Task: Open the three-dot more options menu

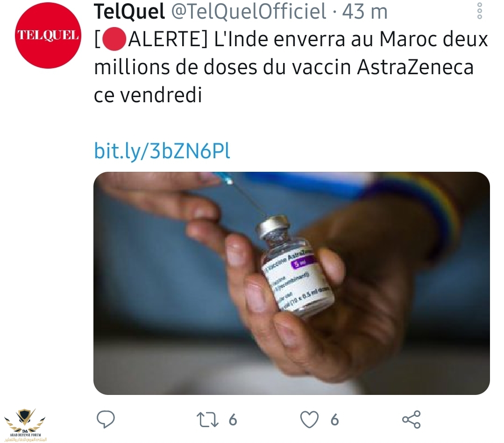Action: coord(480,11)
